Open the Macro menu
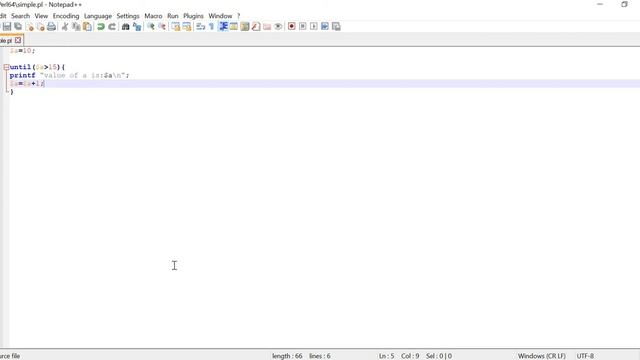The width and height of the screenshot is (640, 360). [153, 16]
